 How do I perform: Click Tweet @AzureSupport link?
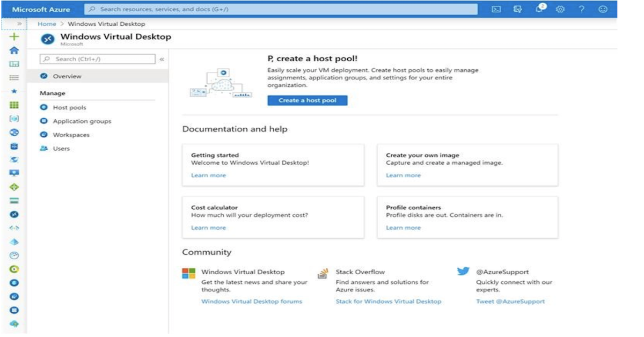click(x=510, y=302)
